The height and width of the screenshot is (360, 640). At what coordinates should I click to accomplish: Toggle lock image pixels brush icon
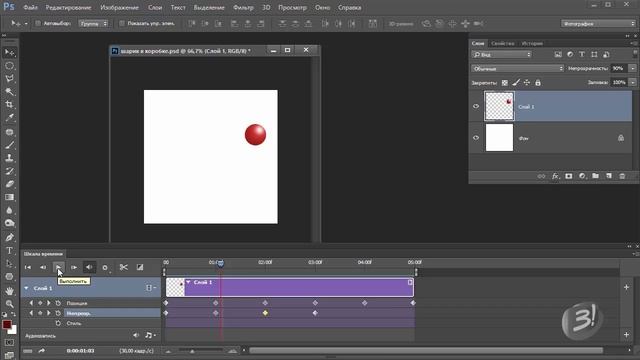[x=516, y=83]
